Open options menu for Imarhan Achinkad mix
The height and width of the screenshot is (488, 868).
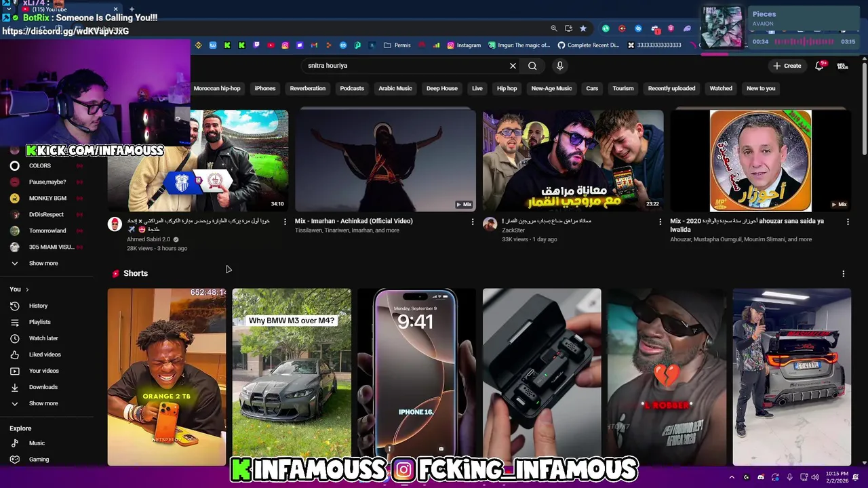pyautogui.click(x=473, y=222)
